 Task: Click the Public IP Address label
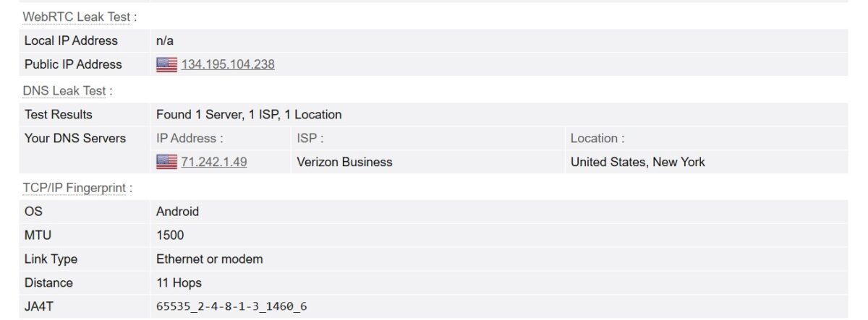click(x=73, y=64)
